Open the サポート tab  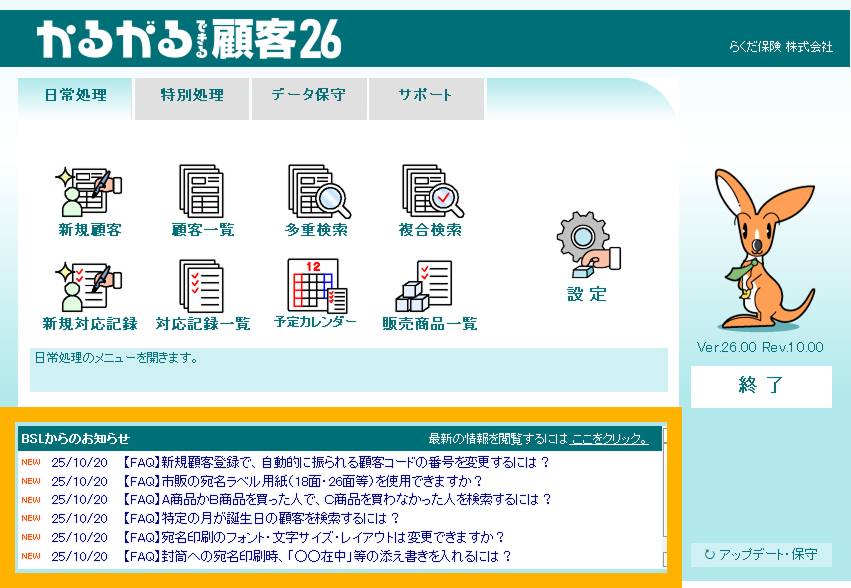point(426,96)
